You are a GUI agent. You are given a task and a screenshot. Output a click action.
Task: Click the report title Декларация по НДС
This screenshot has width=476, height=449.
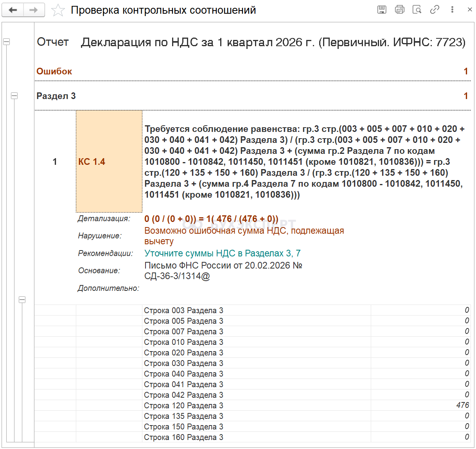point(273,42)
